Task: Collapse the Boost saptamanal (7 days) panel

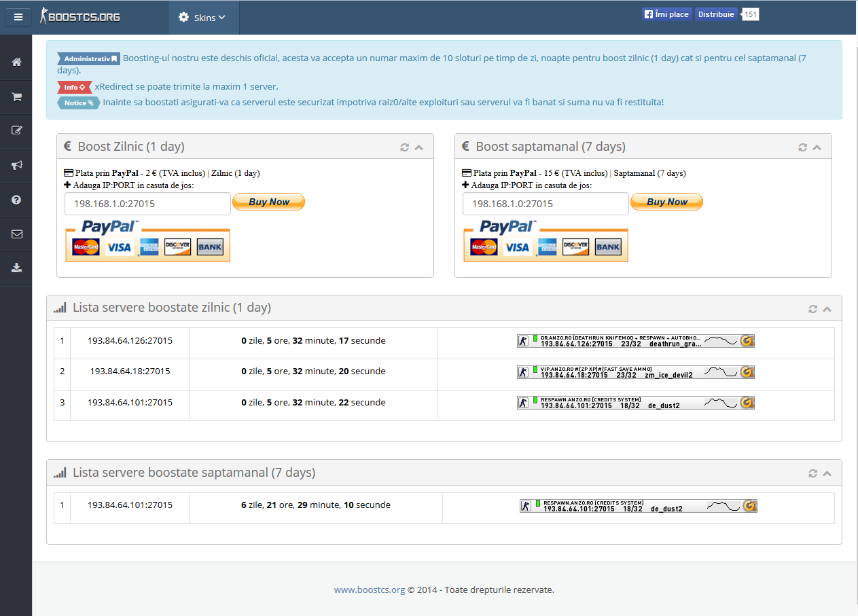Action: (x=817, y=147)
